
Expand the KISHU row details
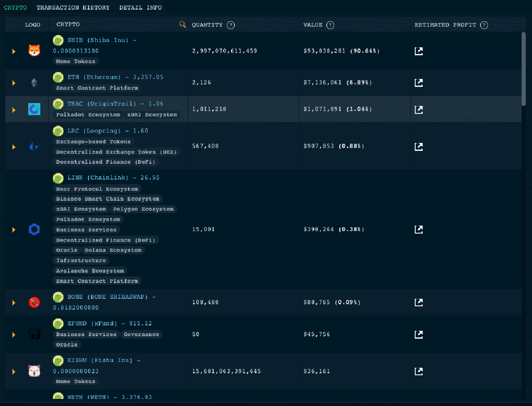(x=14, y=372)
